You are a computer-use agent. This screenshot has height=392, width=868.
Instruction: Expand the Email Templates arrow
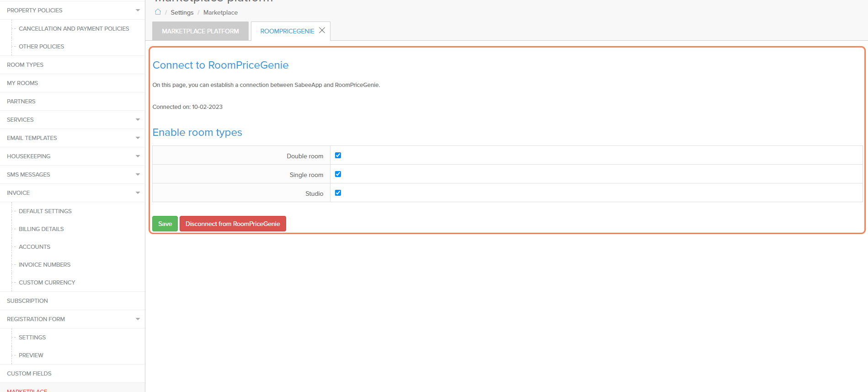coord(138,138)
